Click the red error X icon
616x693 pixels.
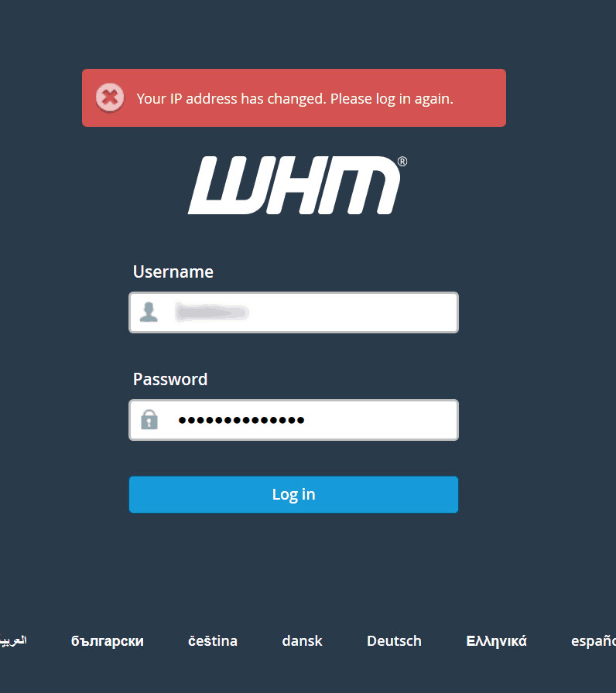(110, 97)
